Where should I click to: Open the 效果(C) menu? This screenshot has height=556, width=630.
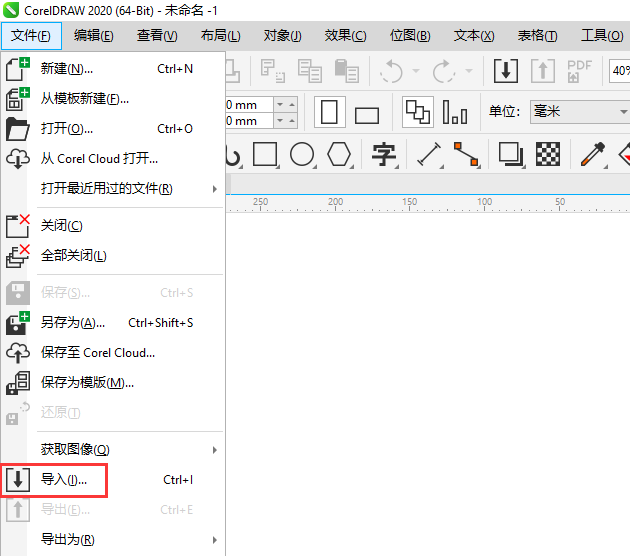click(346, 36)
